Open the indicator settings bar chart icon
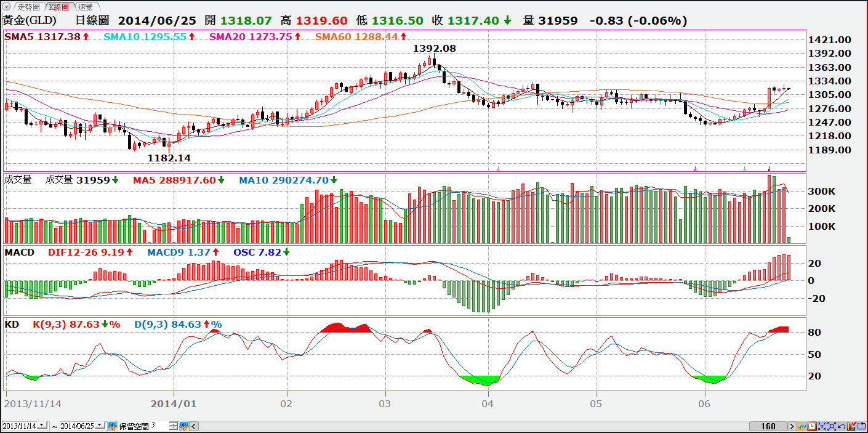 pyautogui.click(x=851, y=426)
